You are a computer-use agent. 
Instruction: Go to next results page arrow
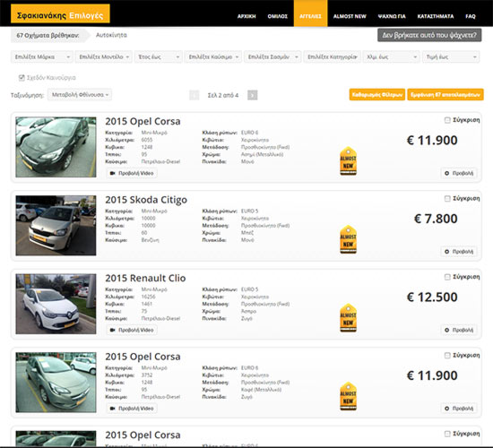click(252, 95)
